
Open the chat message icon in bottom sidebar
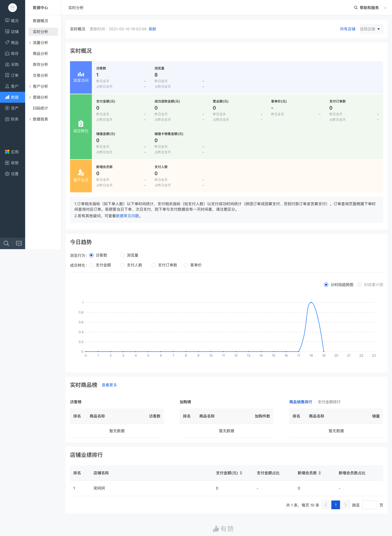coord(19,243)
